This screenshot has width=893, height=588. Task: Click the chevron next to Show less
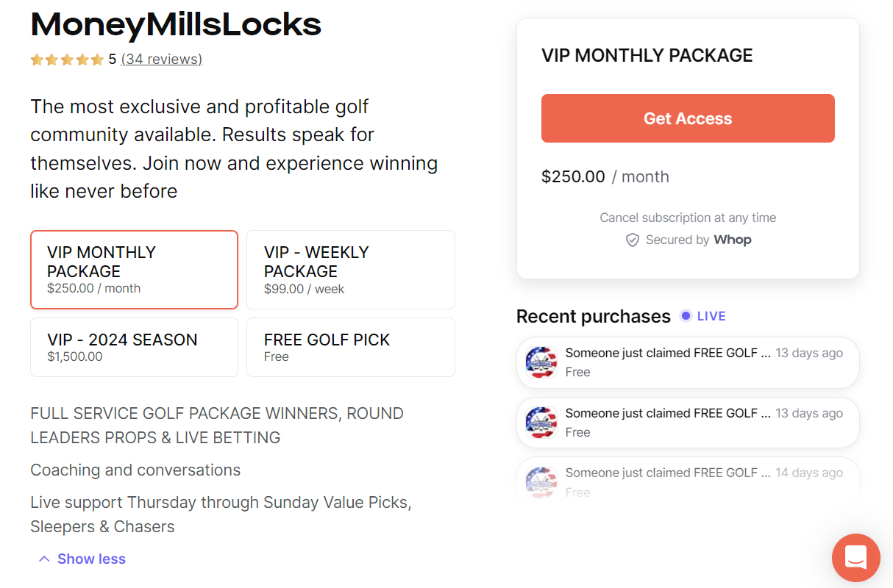(43, 559)
